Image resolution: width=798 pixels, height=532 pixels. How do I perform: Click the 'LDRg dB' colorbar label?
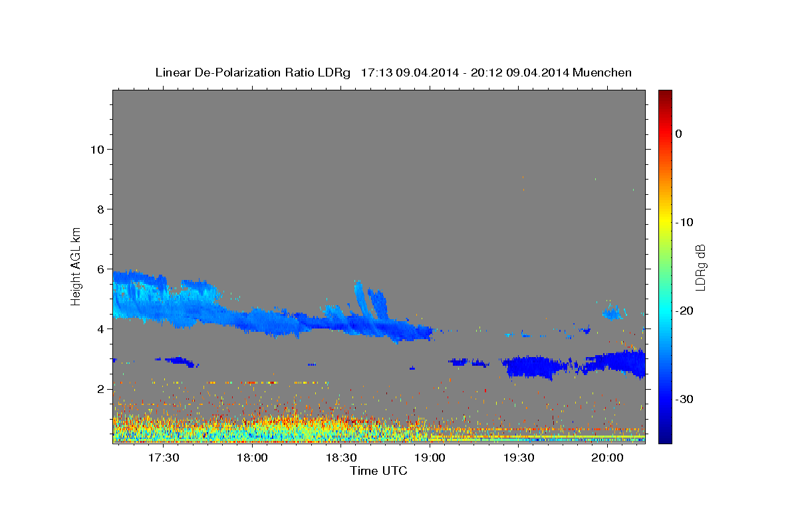point(700,267)
